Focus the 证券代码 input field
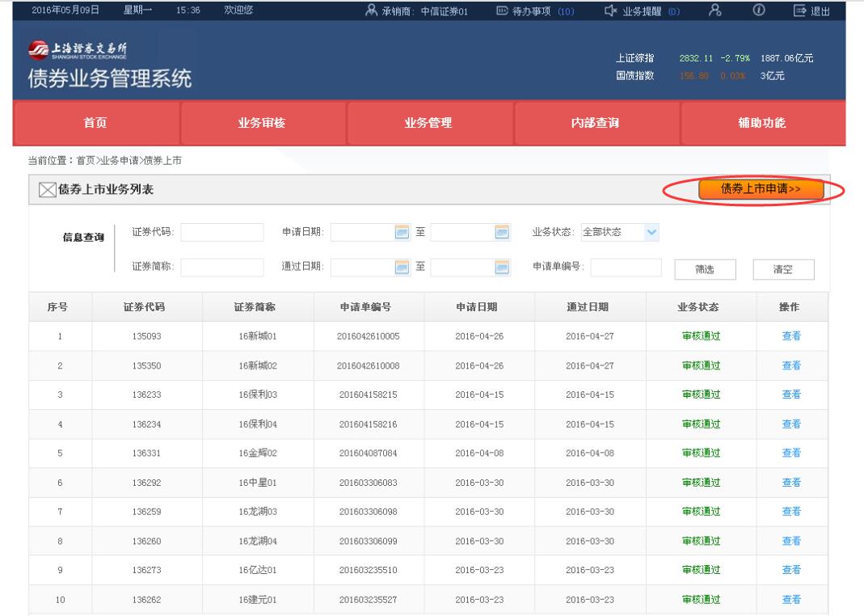The height and width of the screenshot is (616, 864). click(x=222, y=233)
